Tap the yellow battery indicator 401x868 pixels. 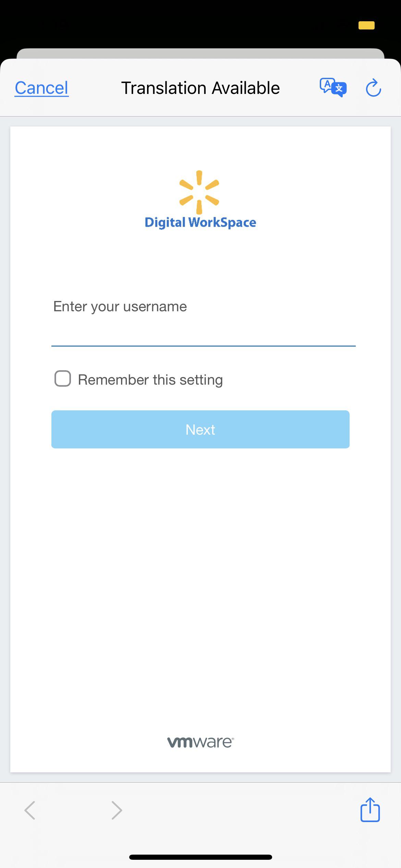(x=366, y=25)
